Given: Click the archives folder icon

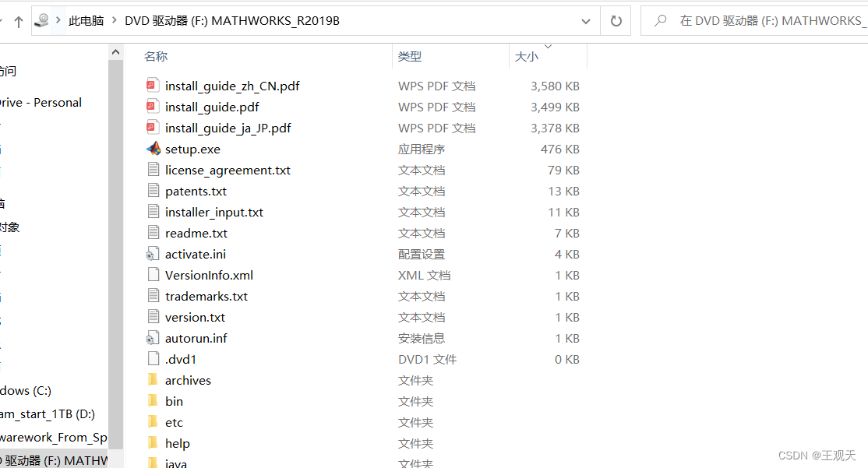Looking at the screenshot, I should coord(153,380).
